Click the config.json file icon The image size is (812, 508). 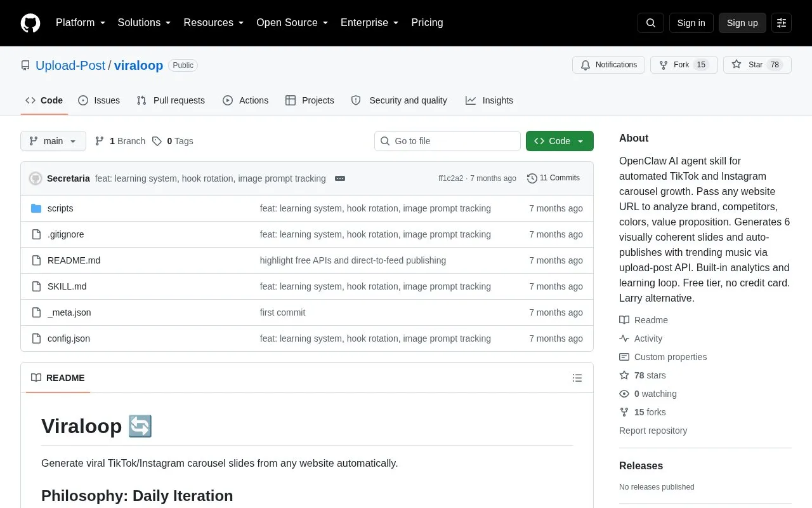(36, 338)
